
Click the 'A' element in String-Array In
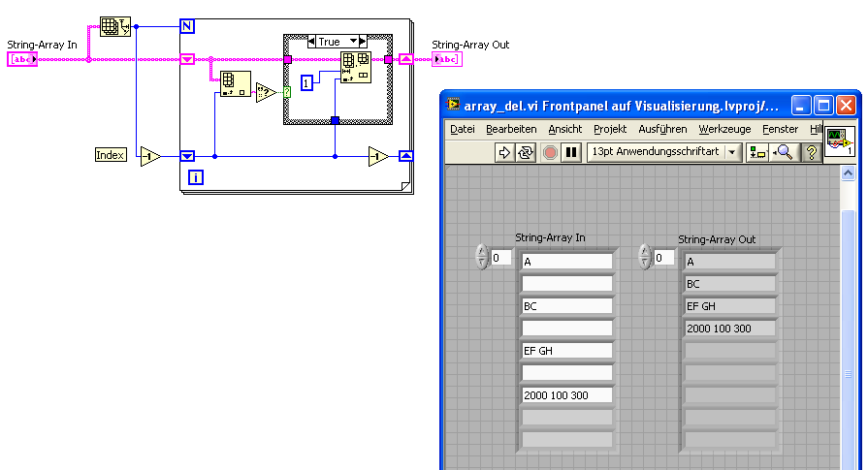566,262
